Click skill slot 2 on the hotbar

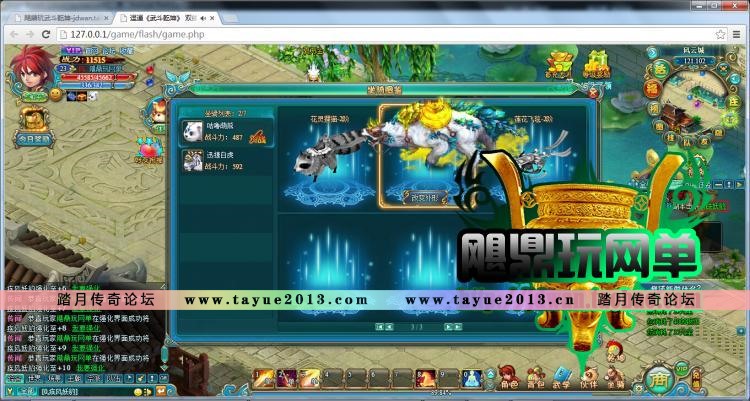tap(286, 378)
